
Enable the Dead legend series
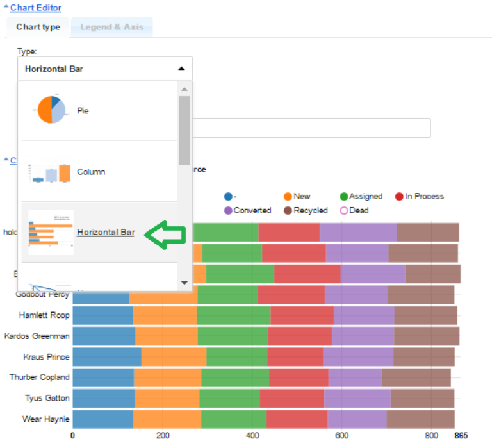pos(354,210)
